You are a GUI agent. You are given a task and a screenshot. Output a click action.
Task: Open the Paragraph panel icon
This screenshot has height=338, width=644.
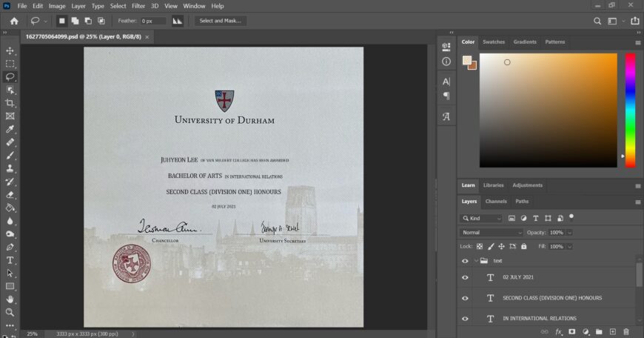pyautogui.click(x=446, y=96)
